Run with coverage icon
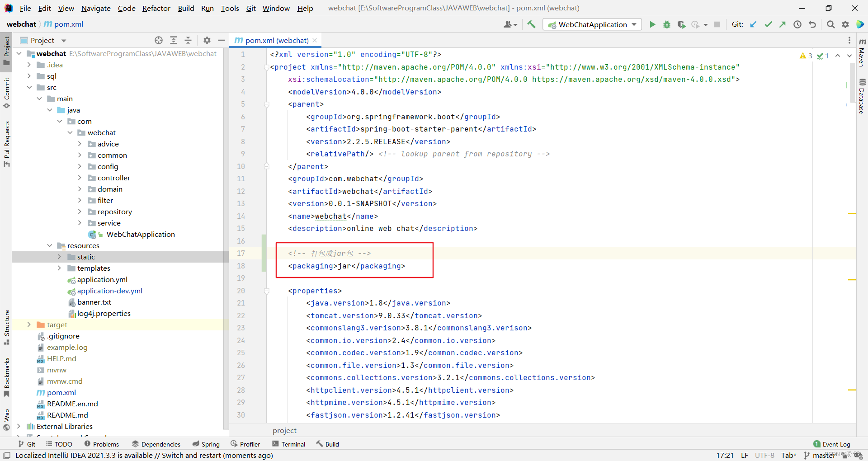Viewport: 868px width, 461px height. (x=681, y=24)
